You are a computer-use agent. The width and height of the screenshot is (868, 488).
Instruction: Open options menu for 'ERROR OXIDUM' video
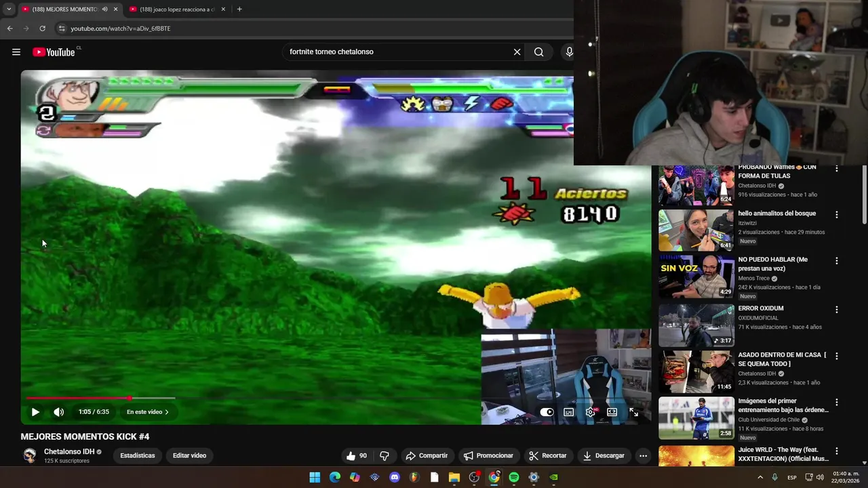pyautogui.click(x=836, y=310)
